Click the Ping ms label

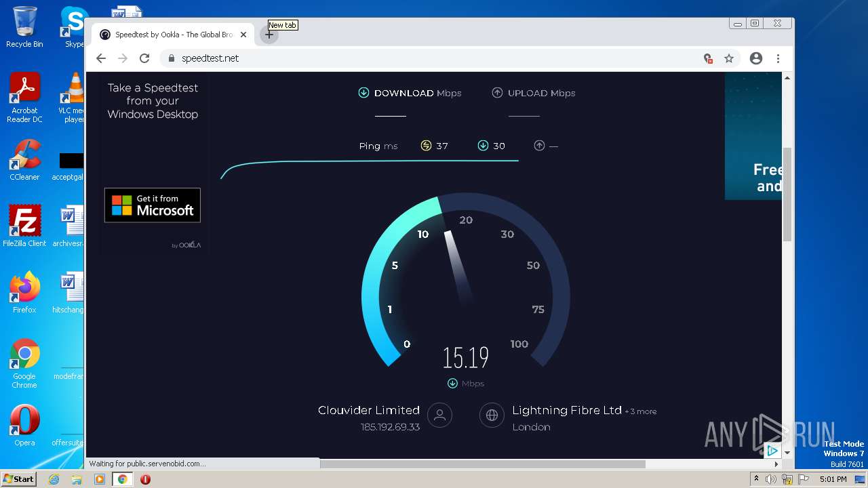[378, 146]
